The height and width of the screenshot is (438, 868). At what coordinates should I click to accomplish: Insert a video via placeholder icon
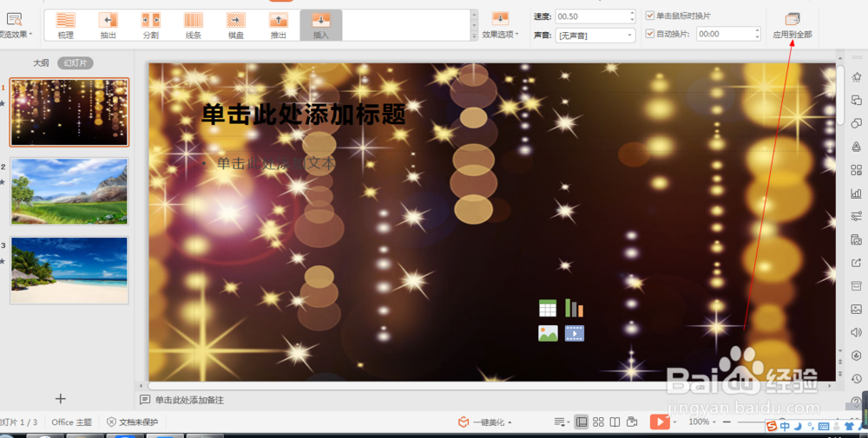(574, 333)
